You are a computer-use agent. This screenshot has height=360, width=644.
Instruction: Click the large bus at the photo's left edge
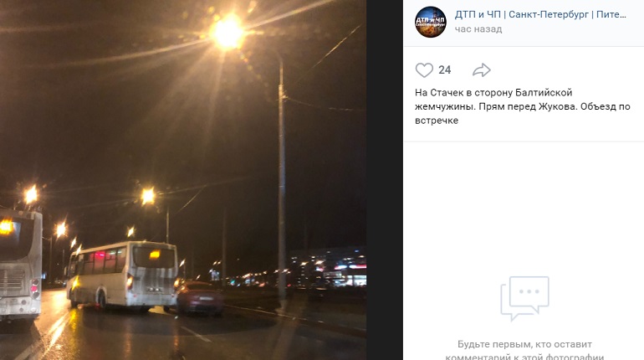(21, 265)
